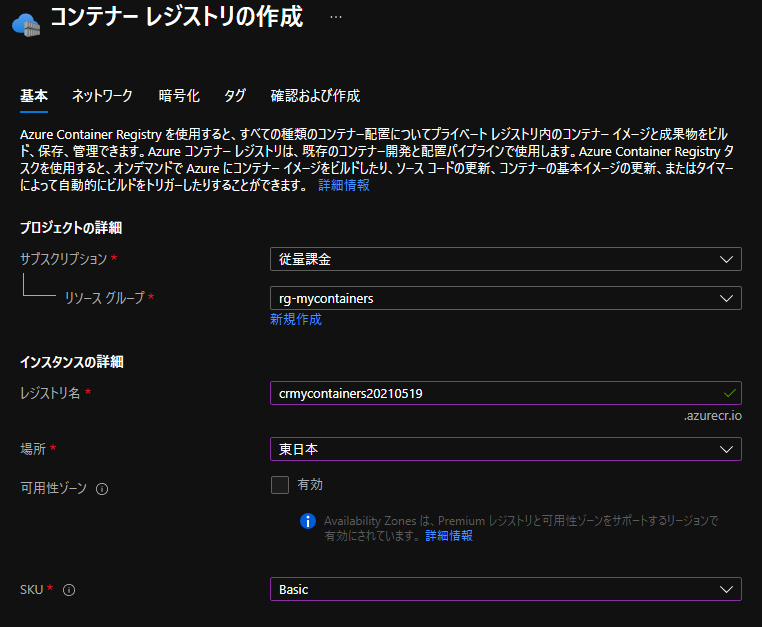Click the 可用性ゾーン label text
Image resolution: width=762 pixels, height=627 pixels.
click(x=53, y=488)
